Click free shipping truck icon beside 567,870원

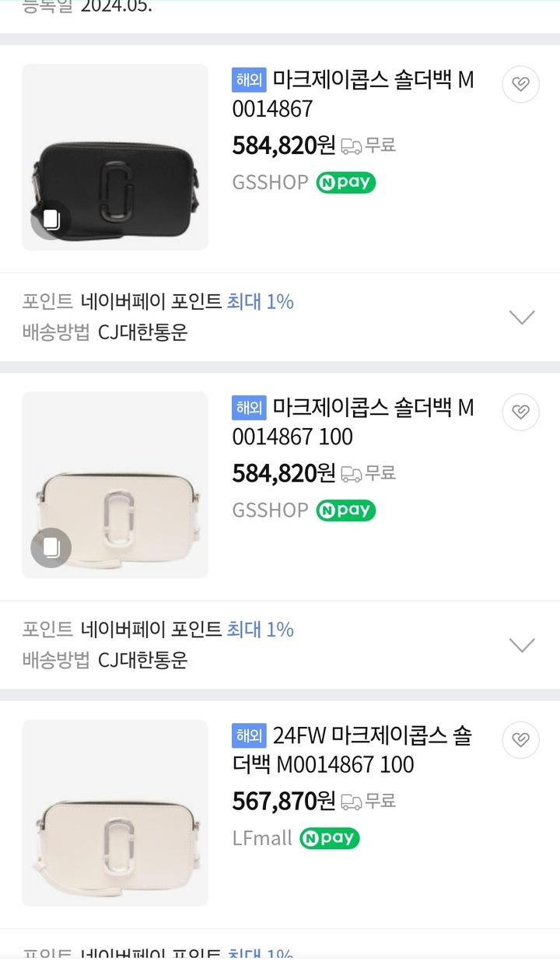[352, 801]
